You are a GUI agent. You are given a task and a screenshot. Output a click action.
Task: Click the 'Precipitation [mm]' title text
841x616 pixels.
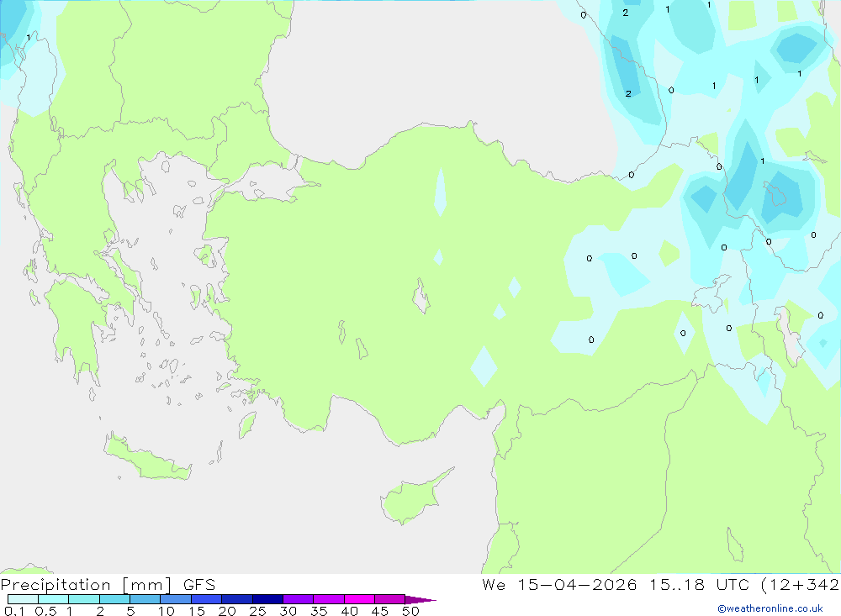tap(87, 585)
